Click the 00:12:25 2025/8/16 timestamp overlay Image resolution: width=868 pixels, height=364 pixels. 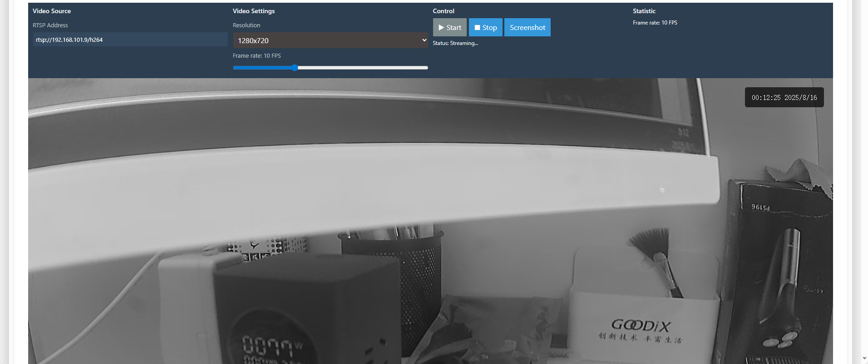(784, 97)
